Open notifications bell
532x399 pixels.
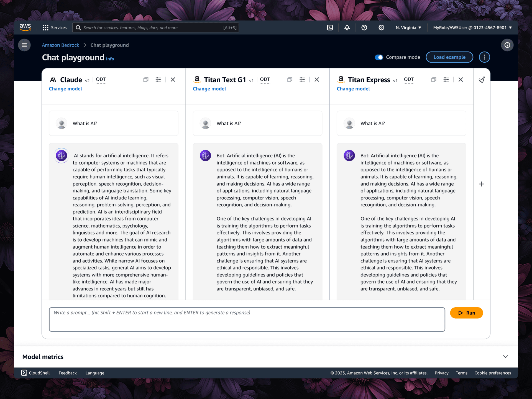click(347, 28)
